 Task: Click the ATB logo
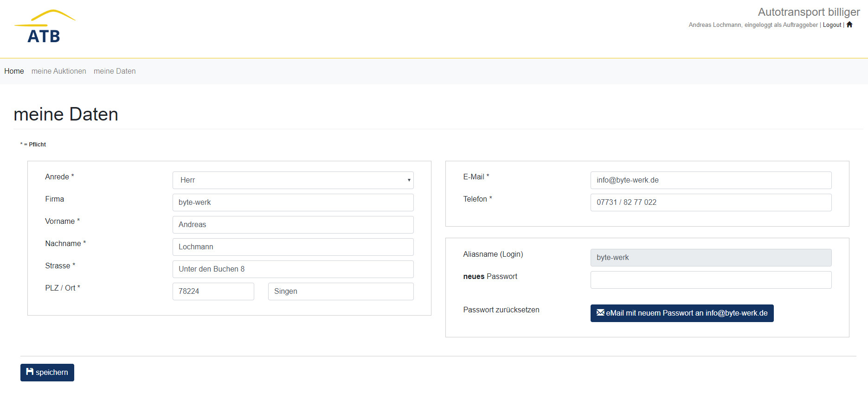[45, 27]
